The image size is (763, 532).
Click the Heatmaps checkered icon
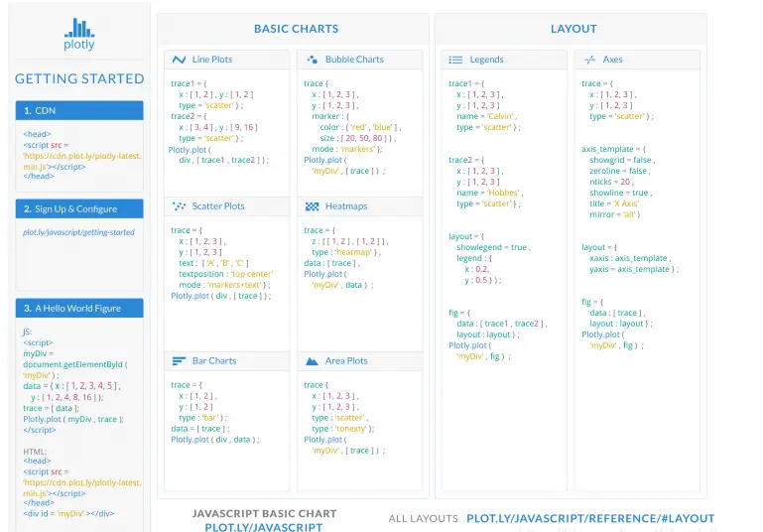point(312,206)
